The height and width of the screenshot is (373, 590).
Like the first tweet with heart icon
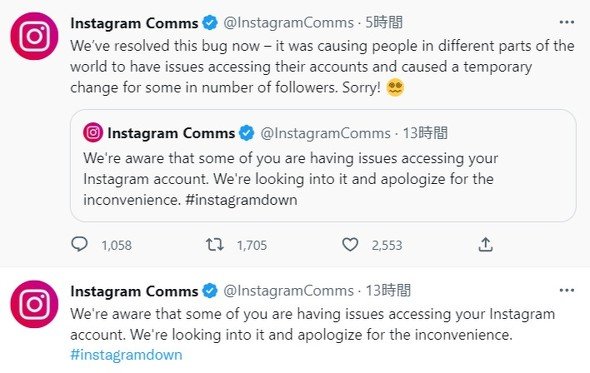pyautogui.click(x=350, y=245)
